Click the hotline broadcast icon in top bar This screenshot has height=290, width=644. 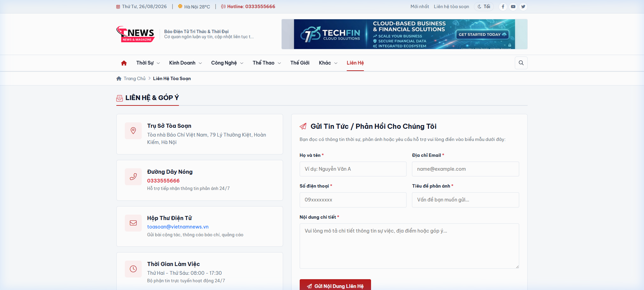pyautogui.click(x=223, y=7)
